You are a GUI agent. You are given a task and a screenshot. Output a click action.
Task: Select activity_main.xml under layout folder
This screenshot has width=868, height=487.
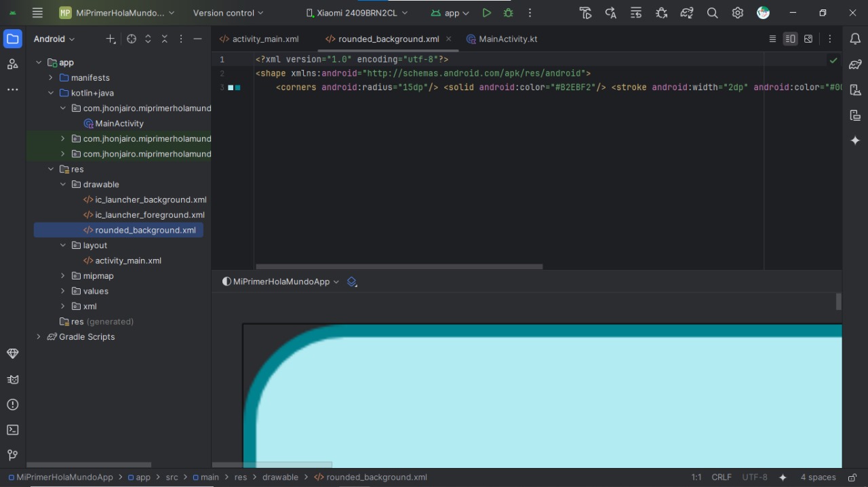pyautogui.click(x=122, y=260)
